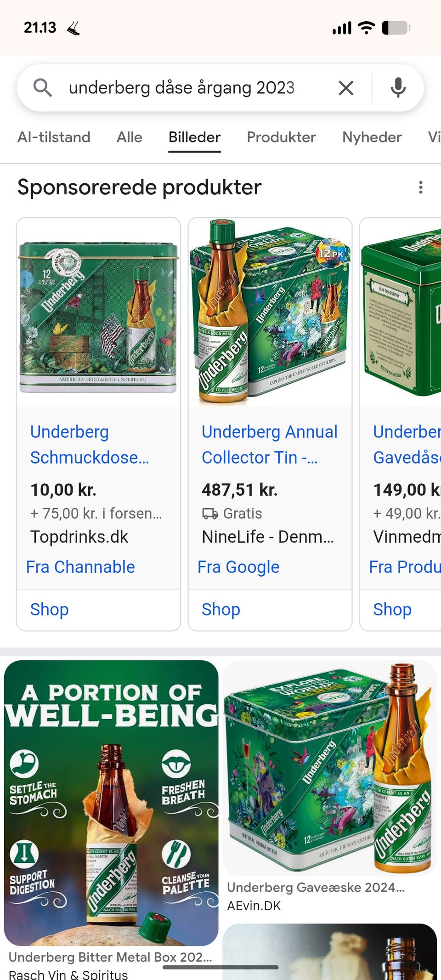Switch to the AI-tilstand tab
Screen dimensions: 441x980
click(54, 137)
